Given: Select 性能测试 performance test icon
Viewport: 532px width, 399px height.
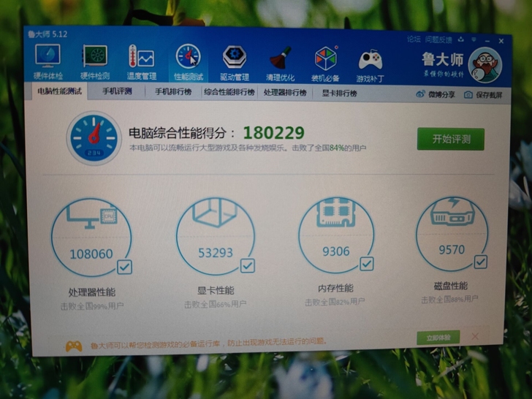Looking at the screenshot, I should pyautogui.click(x=189, y=63).
